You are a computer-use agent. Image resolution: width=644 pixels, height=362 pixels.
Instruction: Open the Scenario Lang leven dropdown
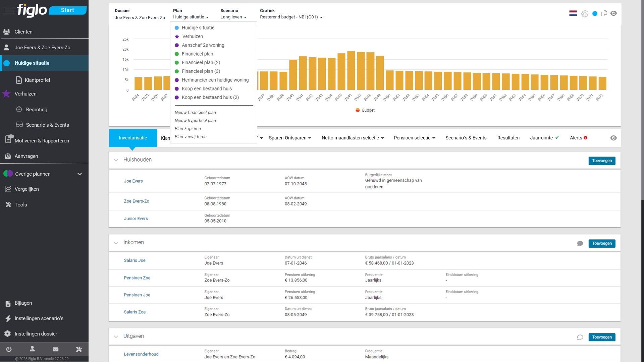point(233,17)
